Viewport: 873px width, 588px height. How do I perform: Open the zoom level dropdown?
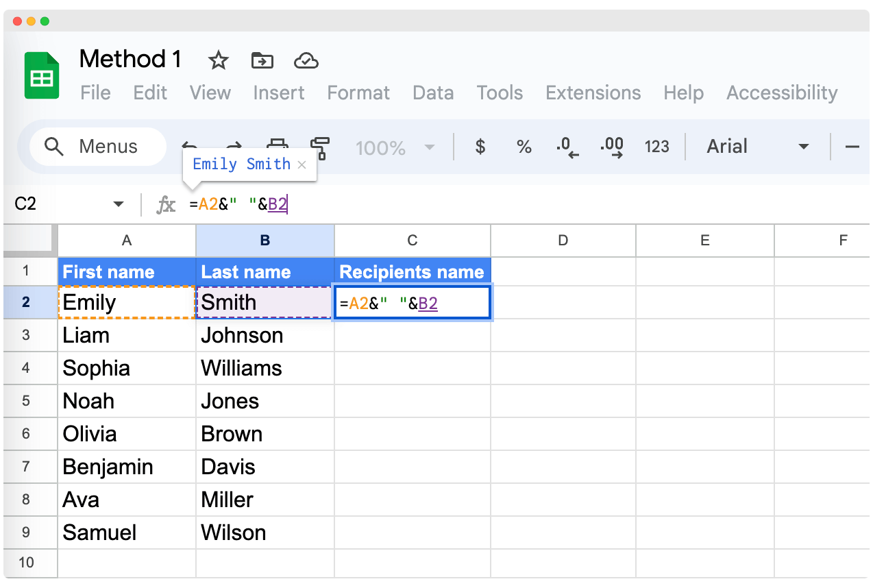pyautogui.click(x=396, y=146)
